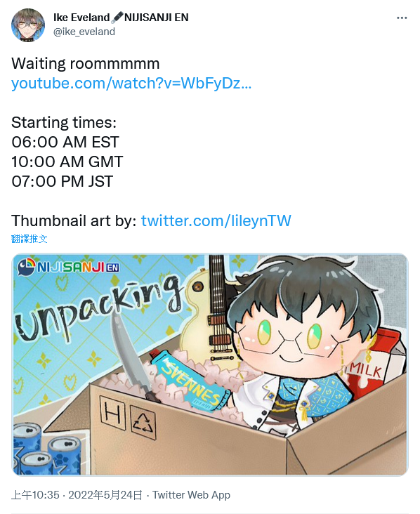
Task: Open the youtube.com watch link
Action: pyautogui.click(x=131, y=84)
